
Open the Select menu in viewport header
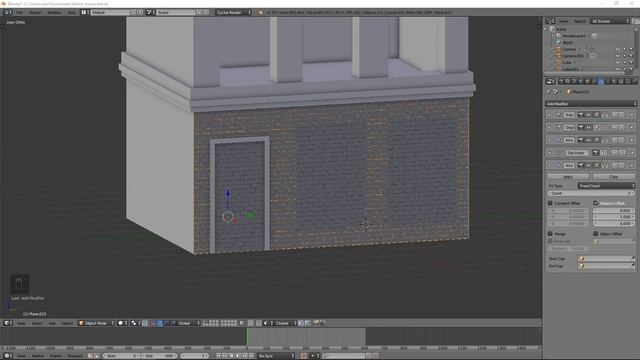point(37,323)
